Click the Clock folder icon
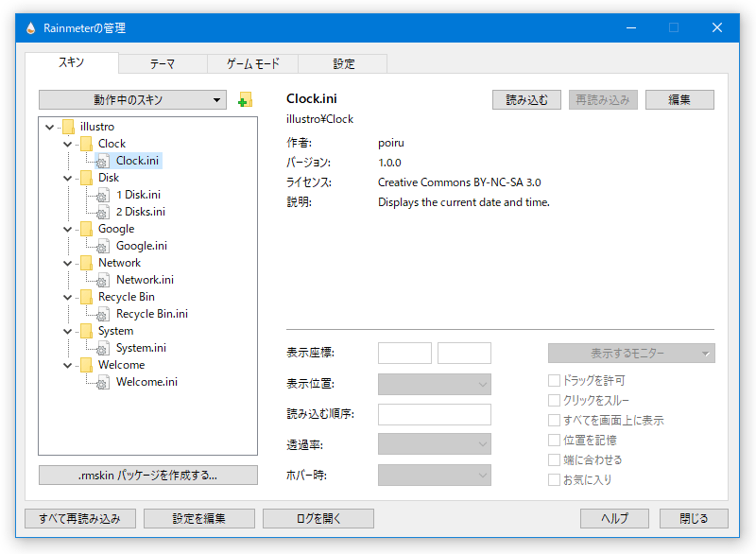Screen dimensions: 756x554 [x=86, y=144]
